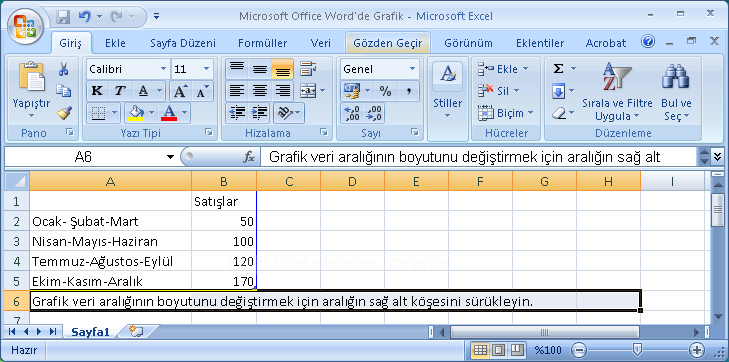Click the Increase Decimal icon
The image size is (729, 362).
click(x=351, y=113)
